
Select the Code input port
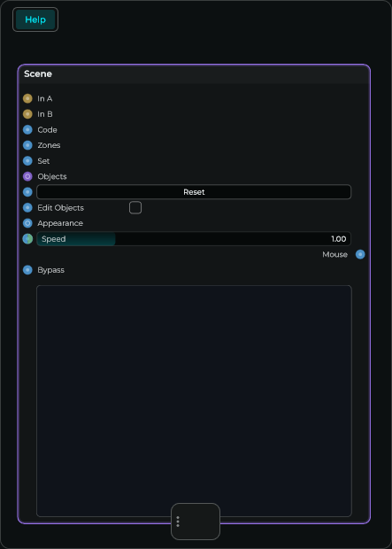(x=27, y=130)
